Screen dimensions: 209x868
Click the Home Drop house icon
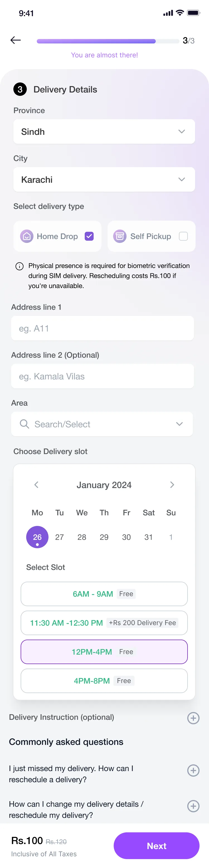coord(27,236)
